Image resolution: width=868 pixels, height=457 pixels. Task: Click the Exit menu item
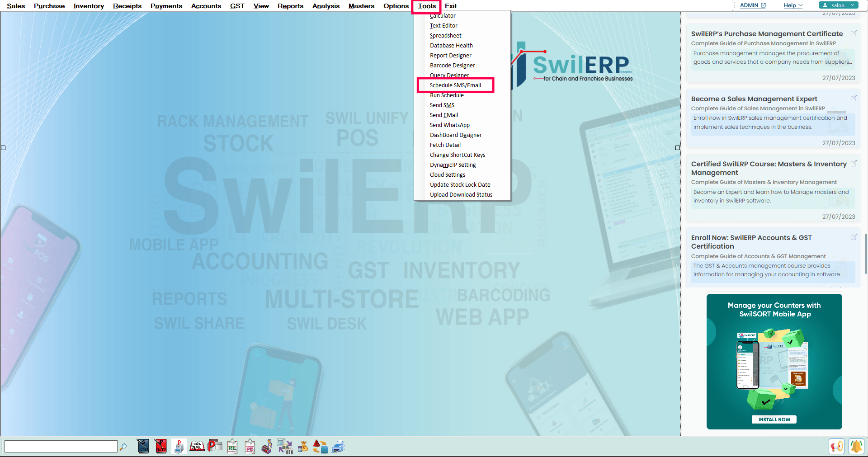click(x=451, y=6)
